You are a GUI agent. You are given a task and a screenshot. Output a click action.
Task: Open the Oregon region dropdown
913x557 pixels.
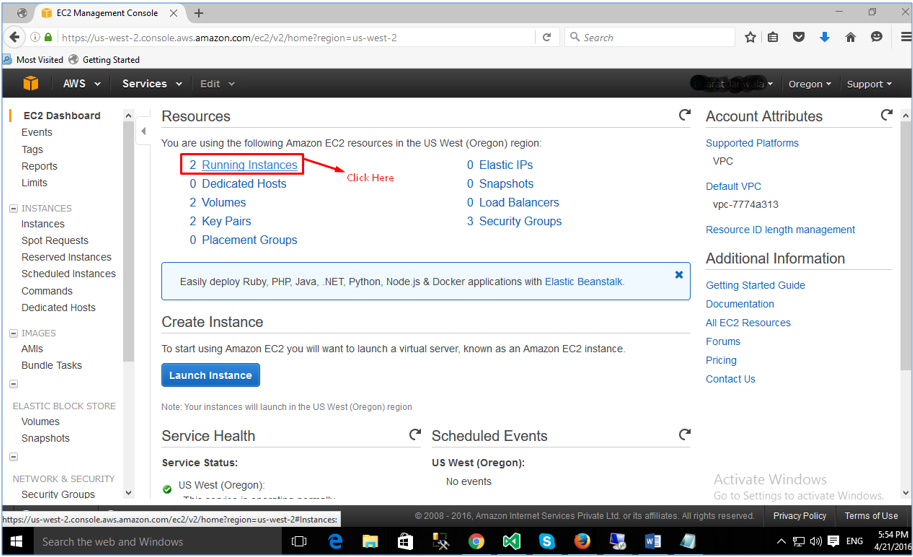coord(809,84)
